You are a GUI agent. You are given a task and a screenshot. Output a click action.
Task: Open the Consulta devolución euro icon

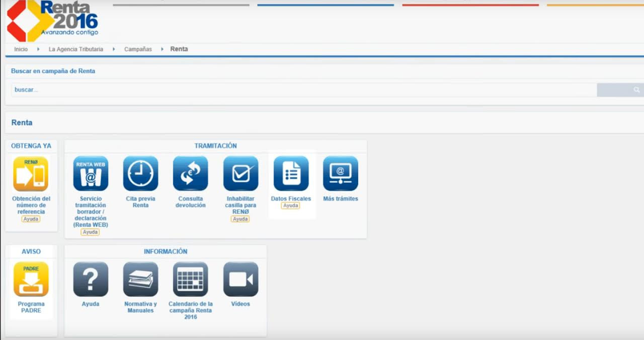click(x=191, y=174)
